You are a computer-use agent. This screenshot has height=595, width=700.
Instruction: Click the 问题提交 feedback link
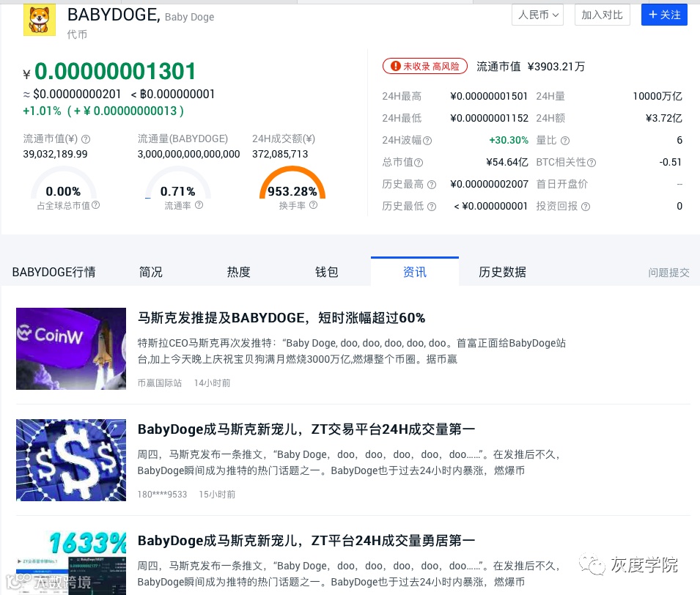pos(668,273)
